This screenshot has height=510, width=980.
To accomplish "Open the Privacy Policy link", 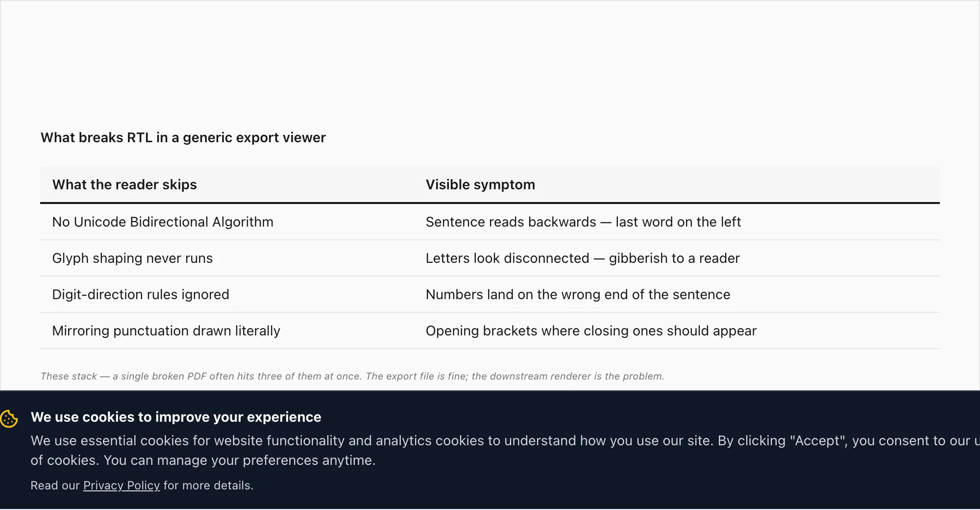I will (122, 485).
